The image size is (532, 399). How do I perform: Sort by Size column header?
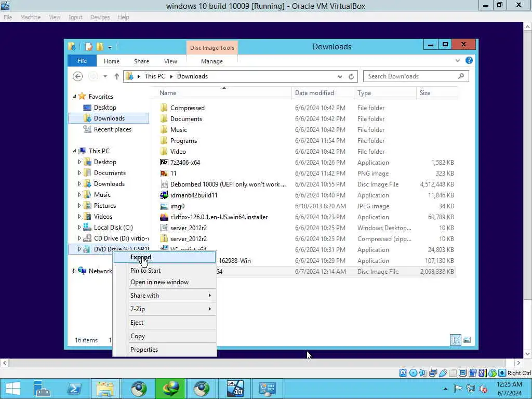point(437,93)
